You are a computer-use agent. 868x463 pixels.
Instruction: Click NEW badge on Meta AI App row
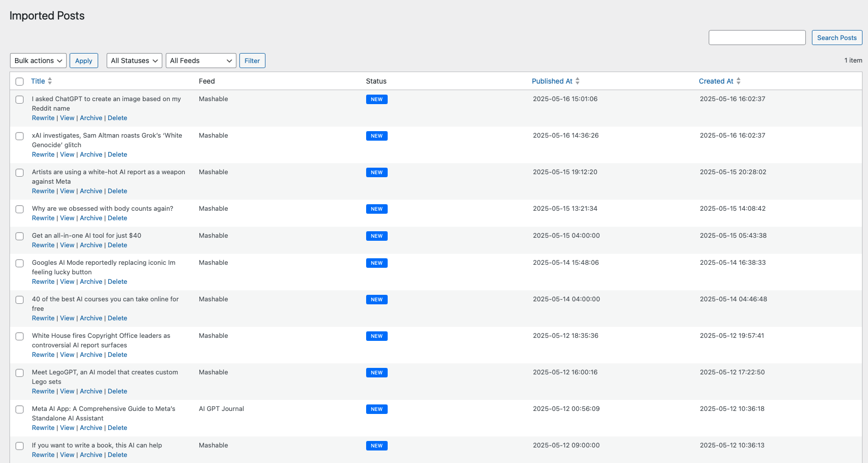coord(376,409)
